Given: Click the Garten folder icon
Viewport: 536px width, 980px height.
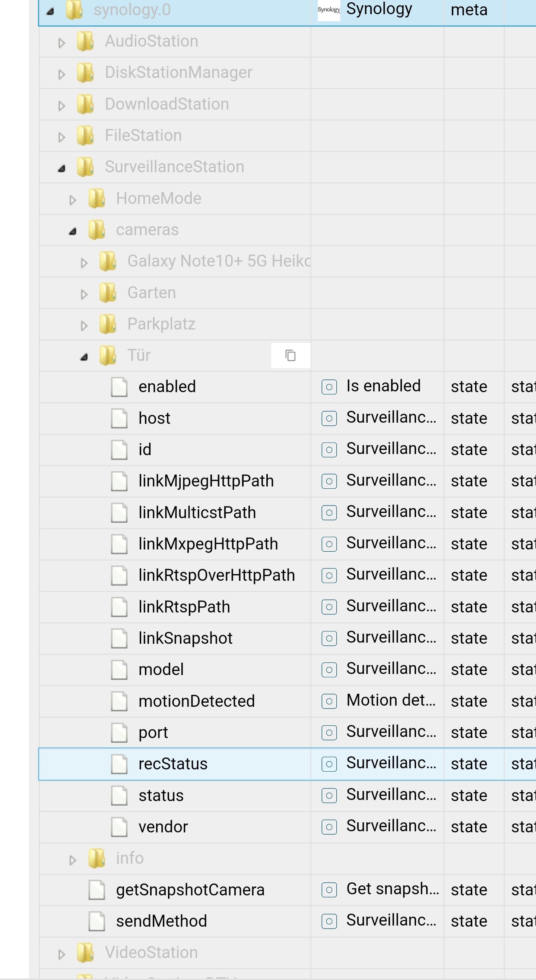Looking at the screenshot, I should [x=108, y=293].
